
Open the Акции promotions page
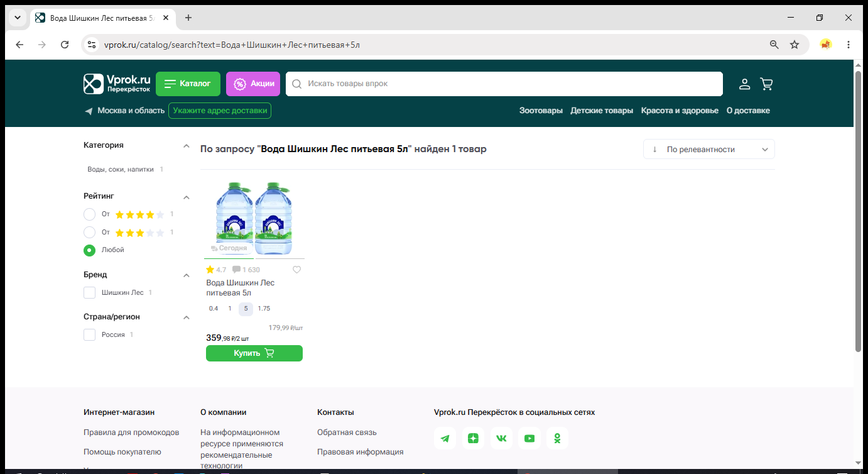tap(253, 84)
